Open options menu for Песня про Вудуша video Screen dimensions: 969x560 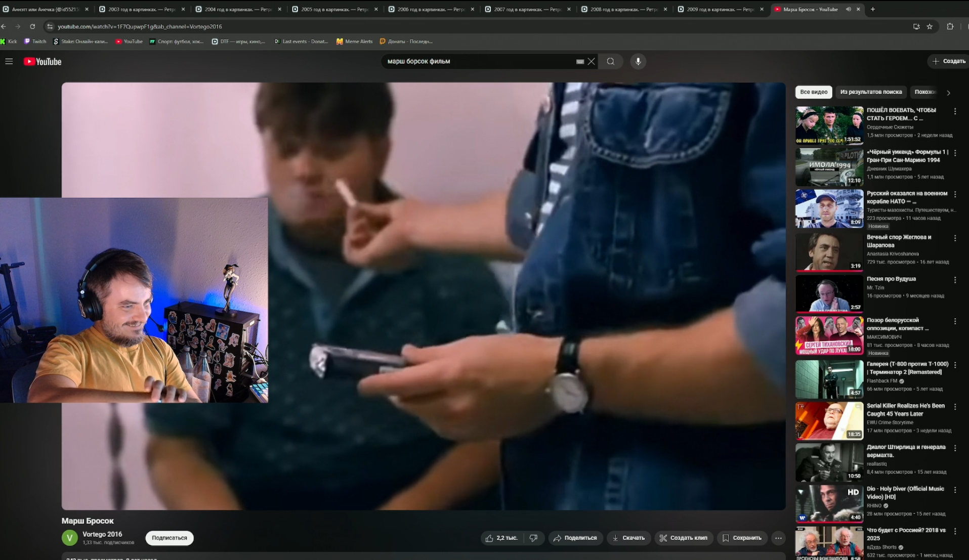[x=955, y=280]
